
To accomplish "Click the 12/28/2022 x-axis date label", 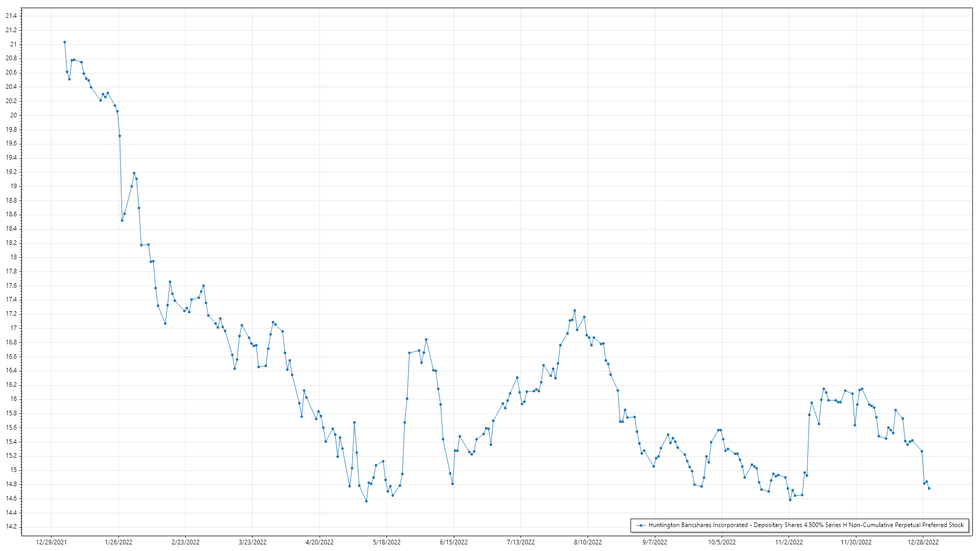I will coord(923,542).
